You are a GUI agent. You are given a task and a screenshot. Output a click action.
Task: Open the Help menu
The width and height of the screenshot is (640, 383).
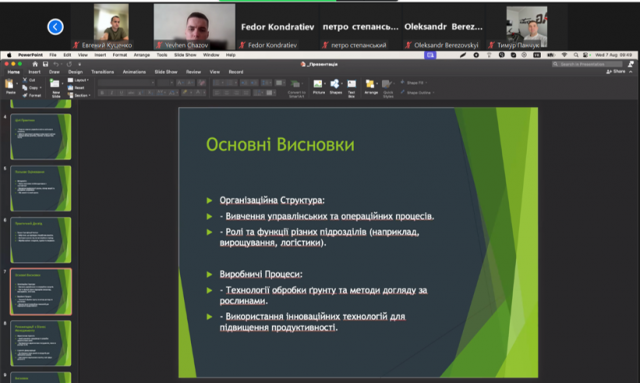[x=231, y=55]
